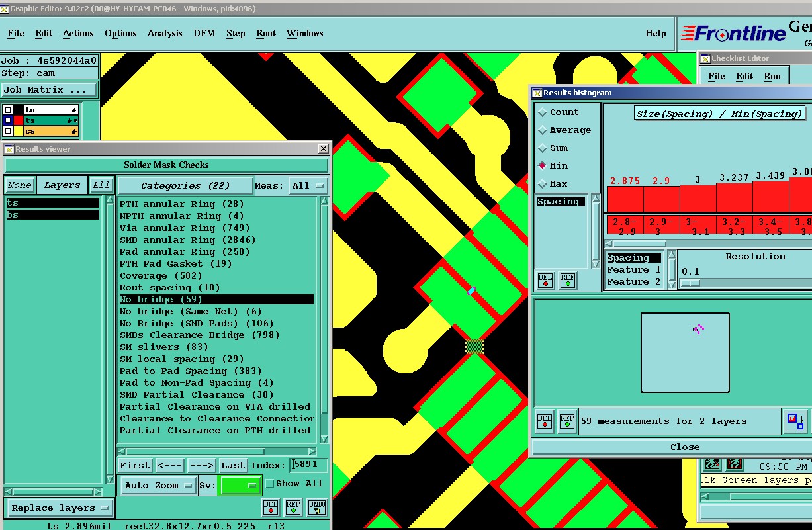The width and height of the screenshot is (812, 530).
Task: Click the Job Matrix button
Action: tap(49, 90)
